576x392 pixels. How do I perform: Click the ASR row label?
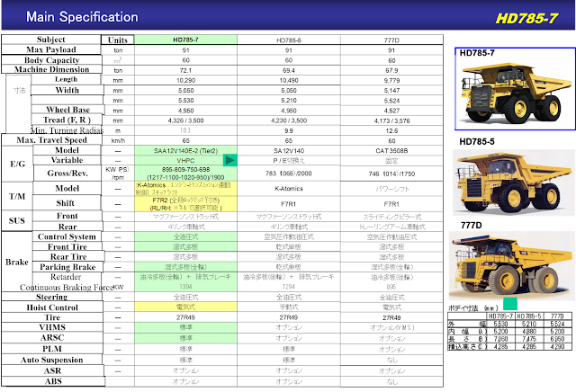52,370
